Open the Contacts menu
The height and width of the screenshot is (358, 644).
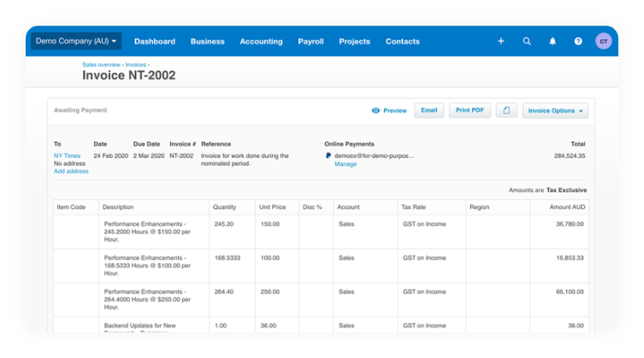[403, 42]
